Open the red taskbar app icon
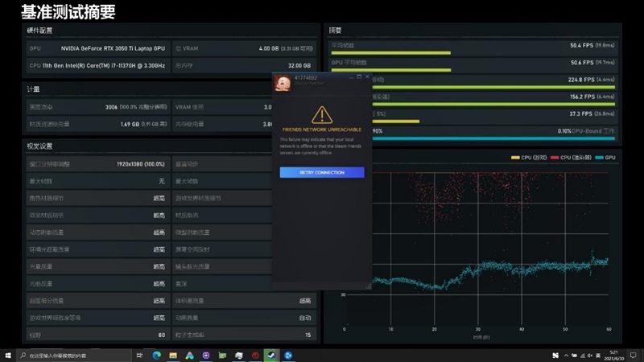 click(x=255, y=356)
